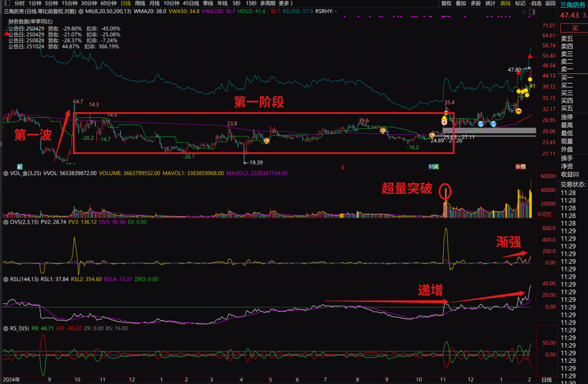Screen dimensions: 588x384
Task: Click the 三角防务(日线.等比前复权.对数) chart title
Action: [x=40, y=11]
